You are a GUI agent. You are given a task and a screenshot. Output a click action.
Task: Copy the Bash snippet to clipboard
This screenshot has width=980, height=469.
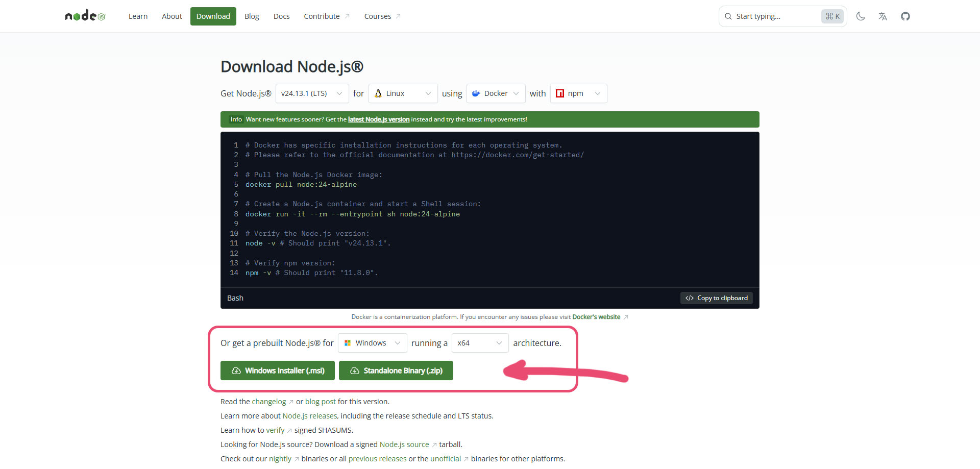(x=717, y=298)
